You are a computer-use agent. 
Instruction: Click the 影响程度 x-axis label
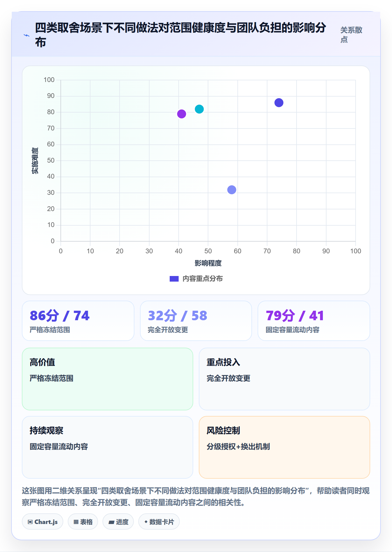(208, 263)
